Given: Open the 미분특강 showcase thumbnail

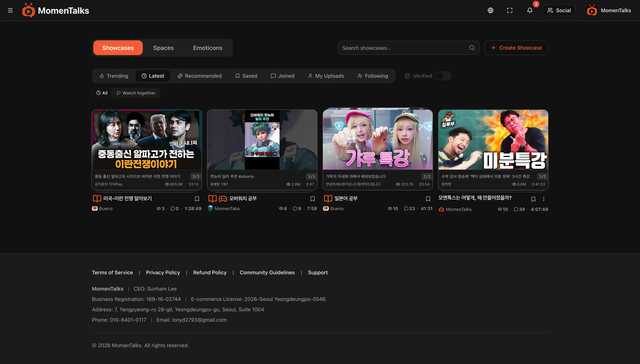Looking at the screenshot, I should (x=493, y=139).
